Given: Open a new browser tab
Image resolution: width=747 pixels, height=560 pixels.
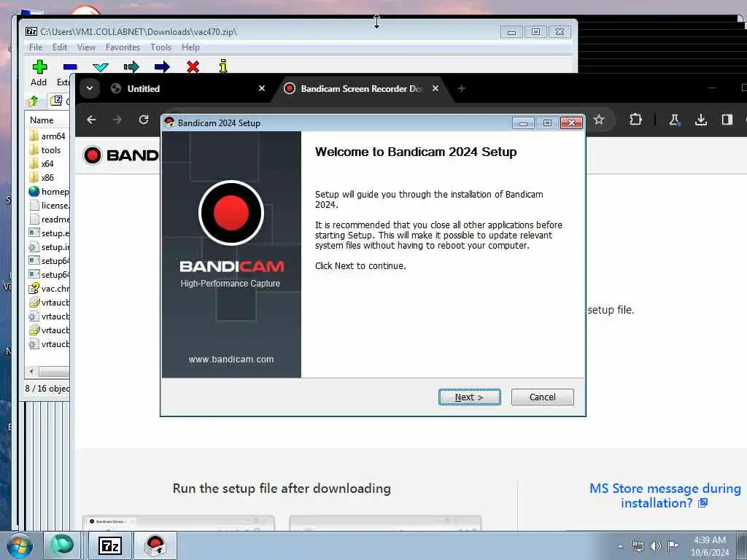Looking at the screenshot, I should click(x=461, y=88).
